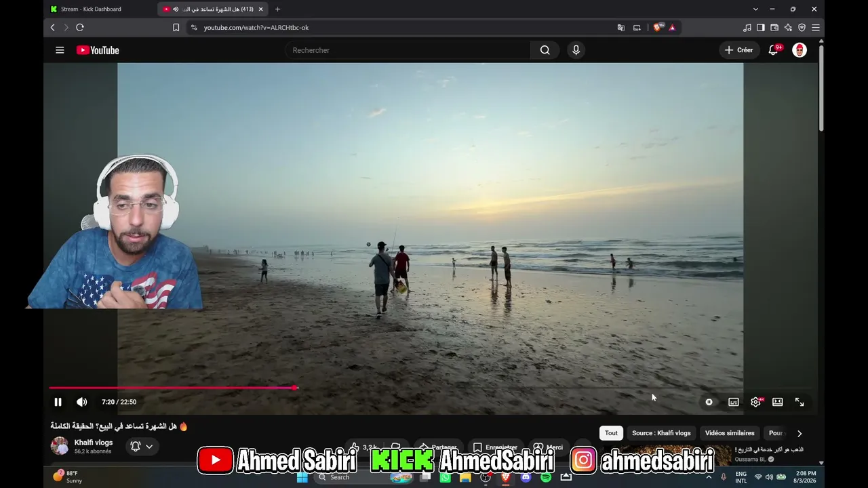Open a new browser tab
The image size is (868, 488).
pos(277,9)
